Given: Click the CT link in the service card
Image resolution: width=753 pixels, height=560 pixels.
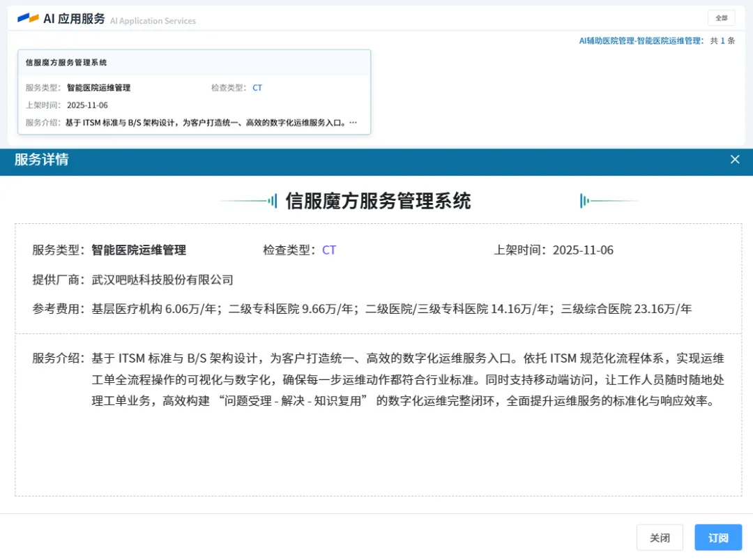Looking at the screenshot, I should (257, 88).
